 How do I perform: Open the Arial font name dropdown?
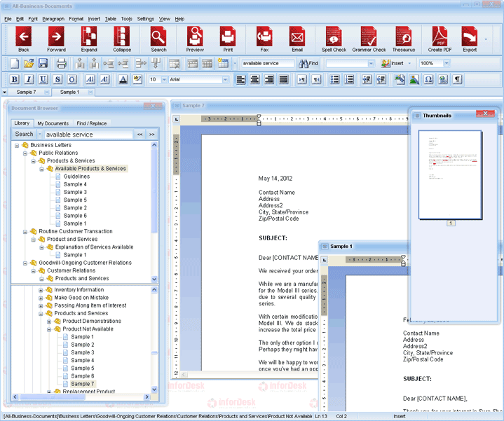[x=225, y=79]
